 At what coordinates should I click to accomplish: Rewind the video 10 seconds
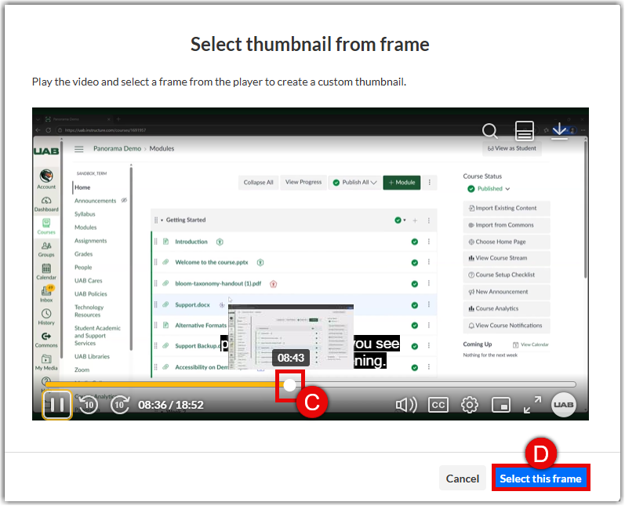[x=88, y=405]
